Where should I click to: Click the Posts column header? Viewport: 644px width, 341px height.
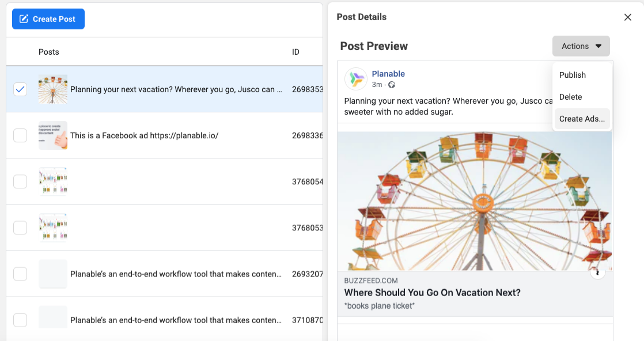pyautogui.click(x=49, y=52)
